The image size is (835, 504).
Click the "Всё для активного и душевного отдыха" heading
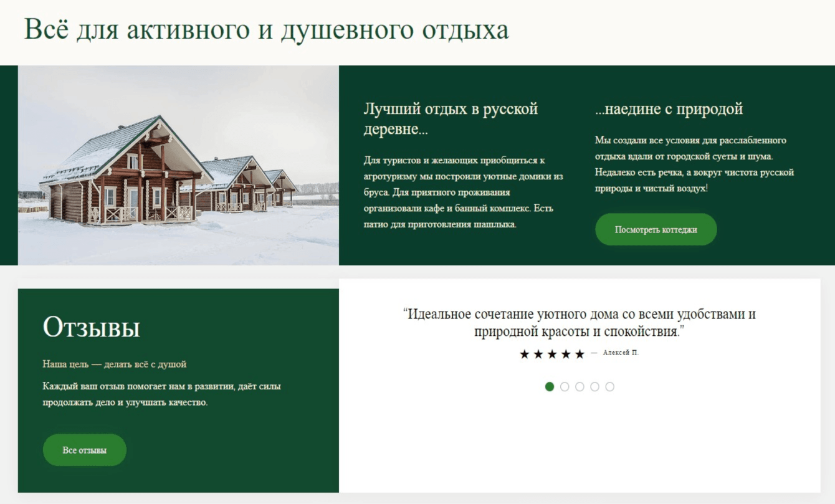267,30
